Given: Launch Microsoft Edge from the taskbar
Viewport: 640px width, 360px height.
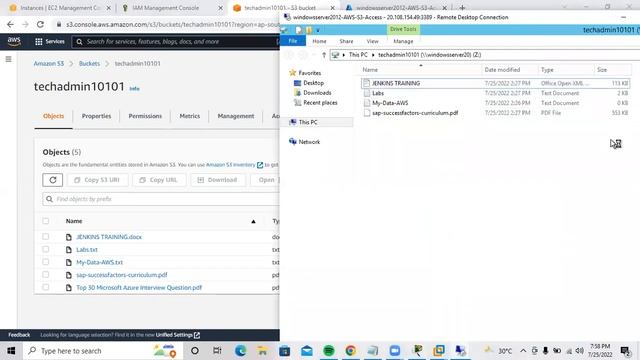Looking at the screenshot, I should pyautogui.click(x=240, y=351).
